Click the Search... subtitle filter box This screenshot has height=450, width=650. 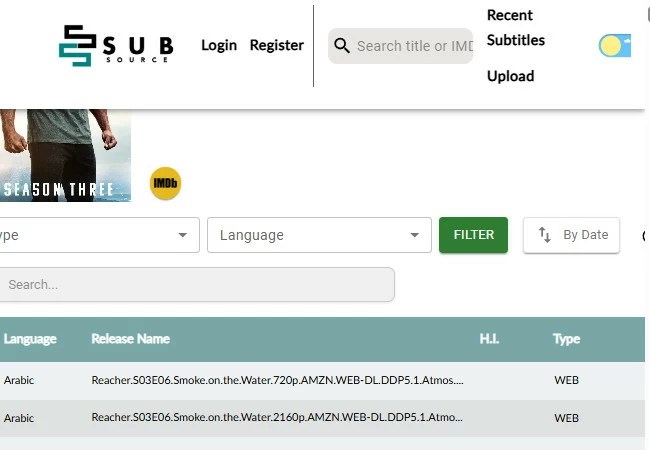tap(197, 284)
